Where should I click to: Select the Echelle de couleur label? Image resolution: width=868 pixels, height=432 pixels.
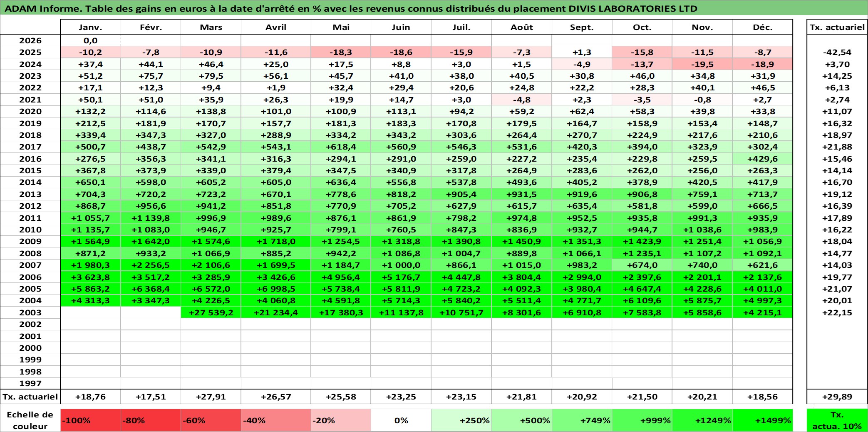tap(30, 420)
